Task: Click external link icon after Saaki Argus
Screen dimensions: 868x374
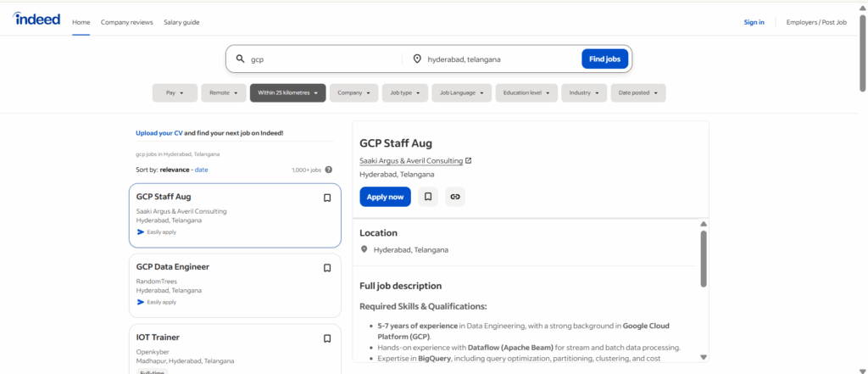Action: tap(468, 160)
